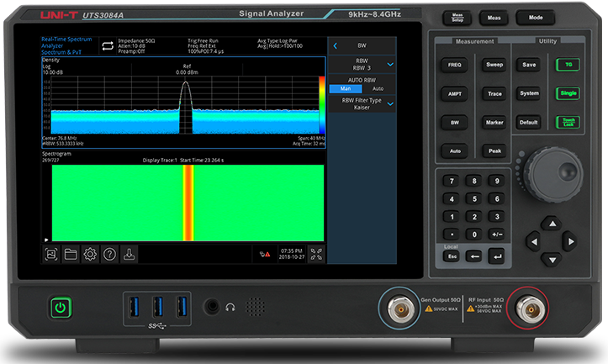Tap the save/download icon in toolbar

[x=130, y=255]
